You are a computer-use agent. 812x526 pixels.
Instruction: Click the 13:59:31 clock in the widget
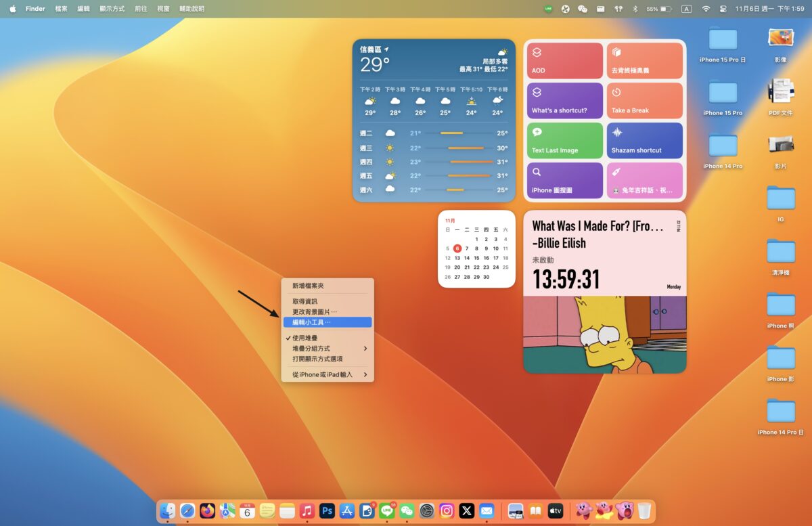click(x=566, y=279)
